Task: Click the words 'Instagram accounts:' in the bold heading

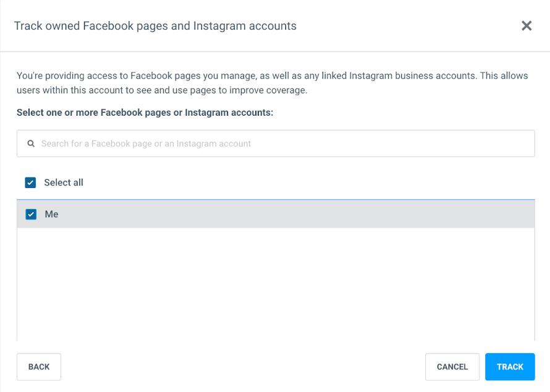Action: coord(229,113)
